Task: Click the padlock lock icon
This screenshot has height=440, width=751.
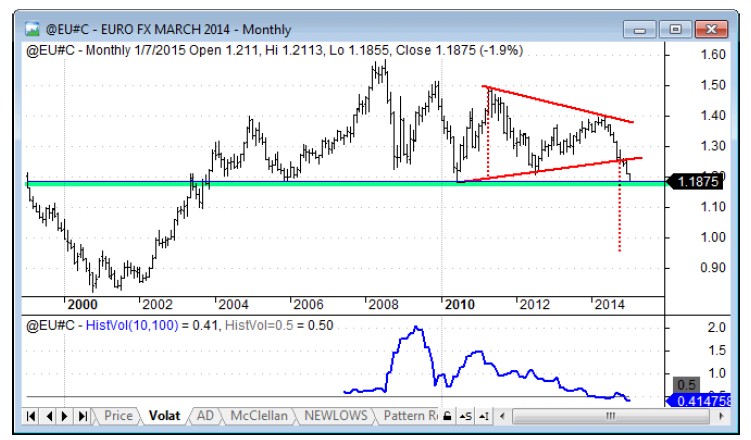Action: tap(447, 416)
